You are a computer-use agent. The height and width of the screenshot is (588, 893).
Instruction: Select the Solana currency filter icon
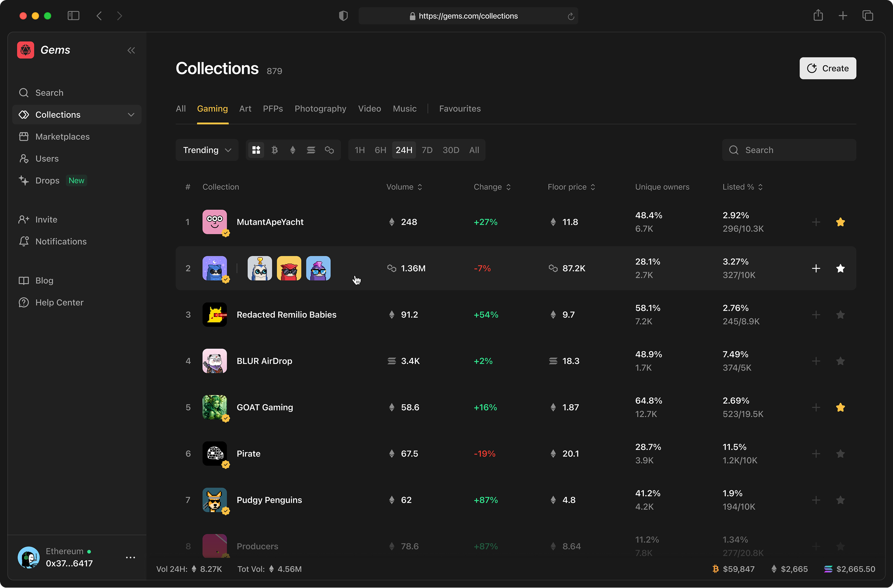click(311, 150)
